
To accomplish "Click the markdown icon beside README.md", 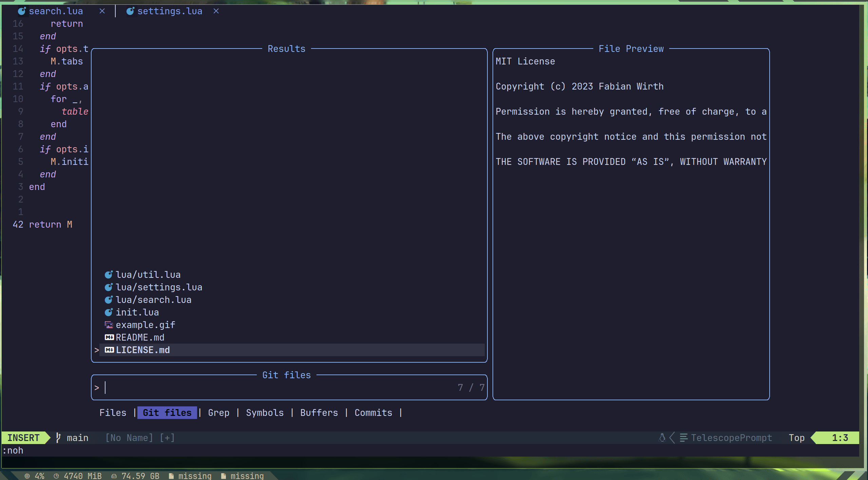I will (109, 337).
